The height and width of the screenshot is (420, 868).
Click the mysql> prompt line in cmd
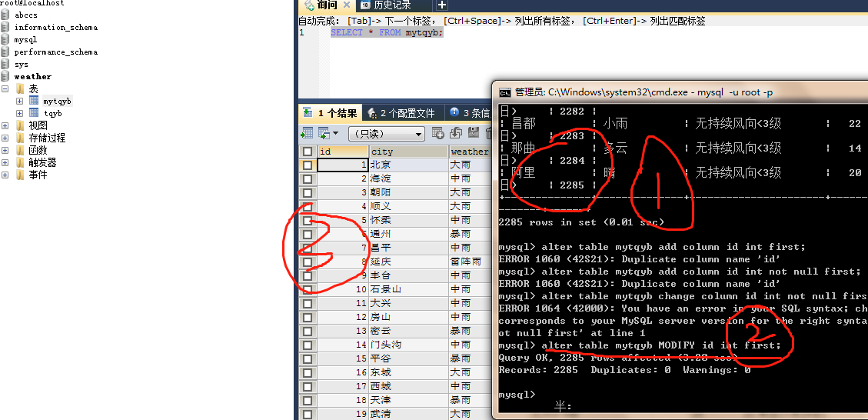pos(517,395)
